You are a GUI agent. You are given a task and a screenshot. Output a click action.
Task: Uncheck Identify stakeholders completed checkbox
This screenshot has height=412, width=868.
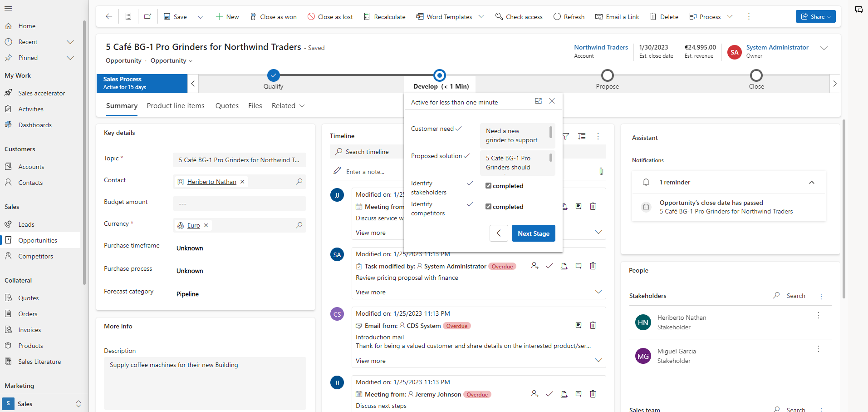pos(488,186)
